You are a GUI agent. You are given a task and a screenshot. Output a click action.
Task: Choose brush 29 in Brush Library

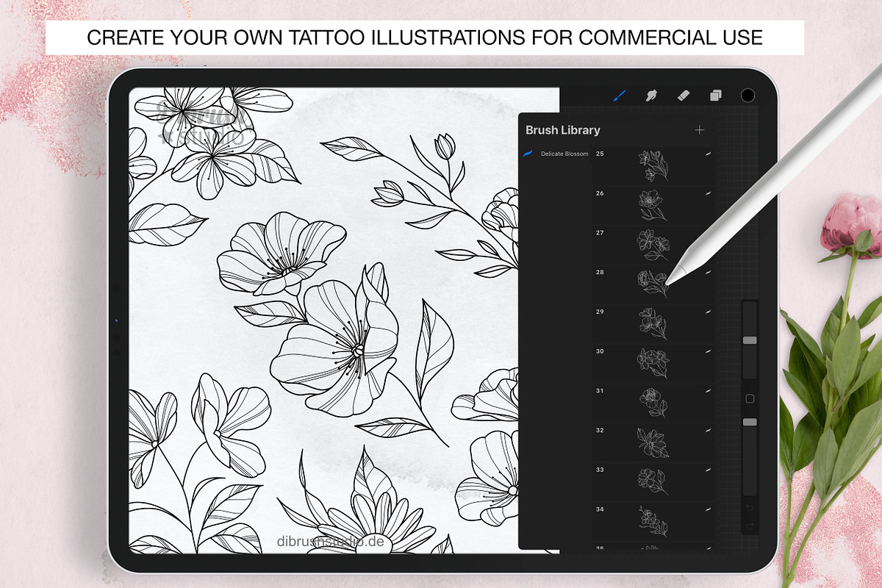tap(654, 323)
